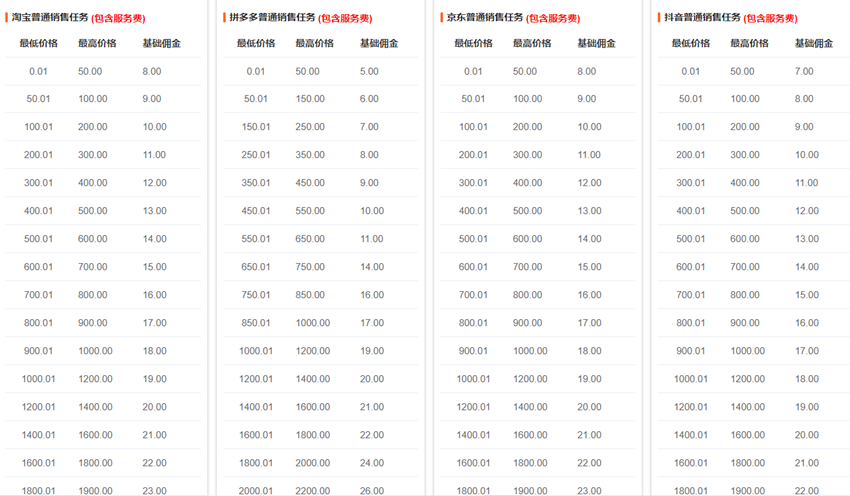Image resolution: width=850 pixels, height=496 pixels.
Task: Click the red (包含服务费) note beside the 淘宝 heading
Action: pos(118,18)
